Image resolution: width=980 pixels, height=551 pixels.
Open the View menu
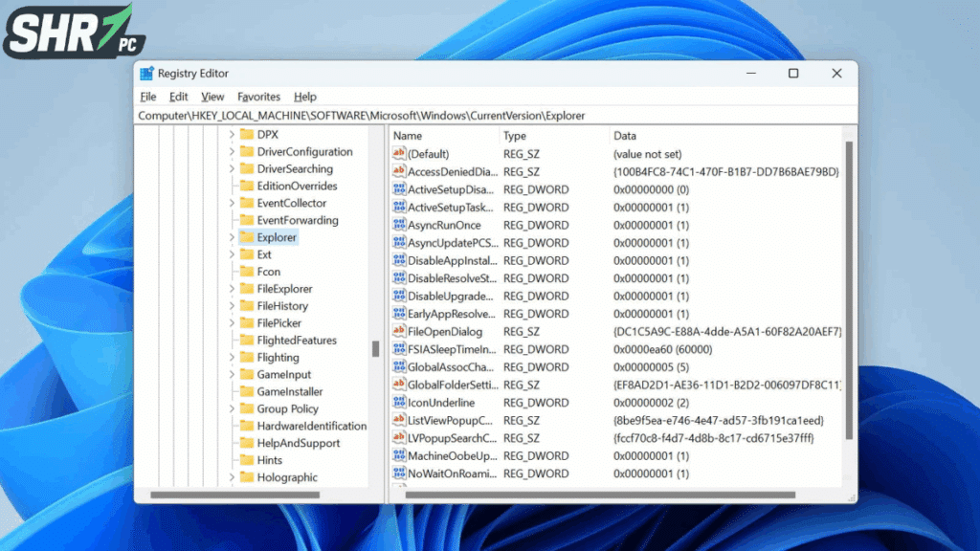(x=212, y=97)
